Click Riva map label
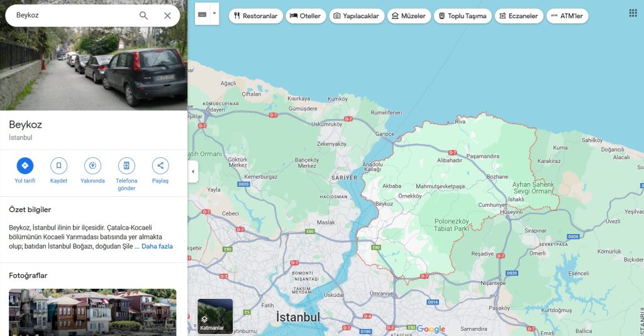This screenshot has height=336, width=644. pos(460,121)
